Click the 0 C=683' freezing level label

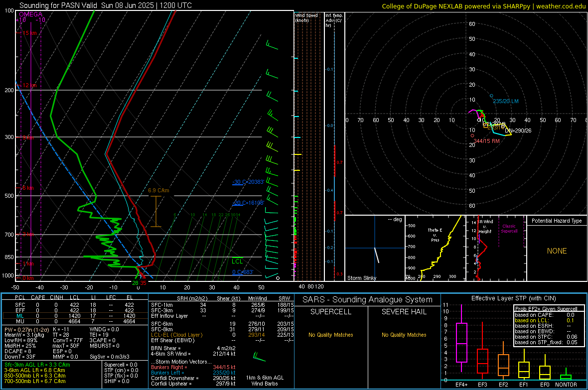[243, 272]
